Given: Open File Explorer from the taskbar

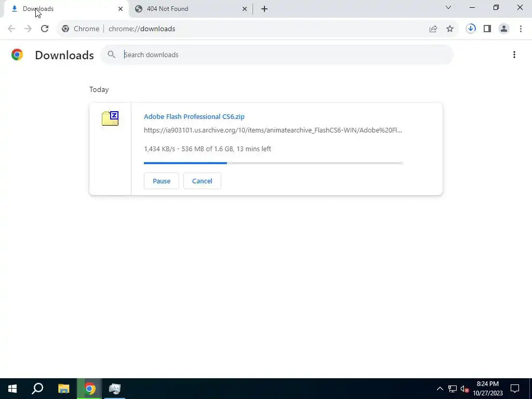Looking at the screenshot, I should (63, 389).
